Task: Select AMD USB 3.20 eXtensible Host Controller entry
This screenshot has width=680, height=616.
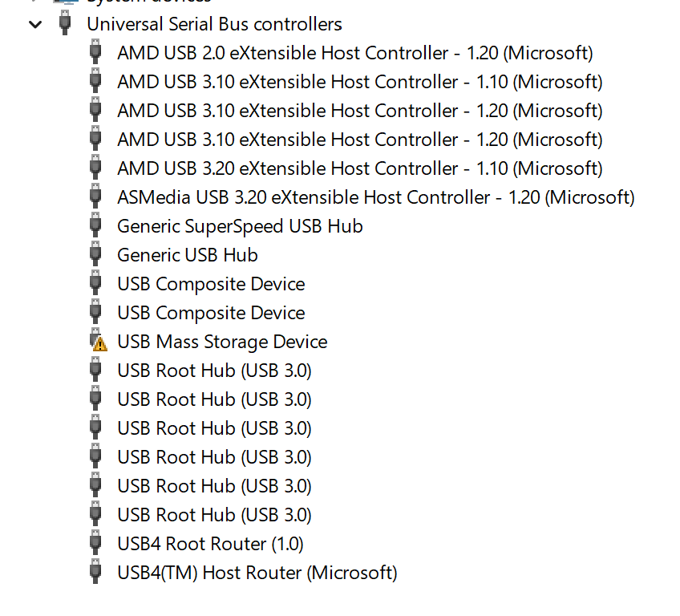Action: pyautogui.click(x=359, y=168)
